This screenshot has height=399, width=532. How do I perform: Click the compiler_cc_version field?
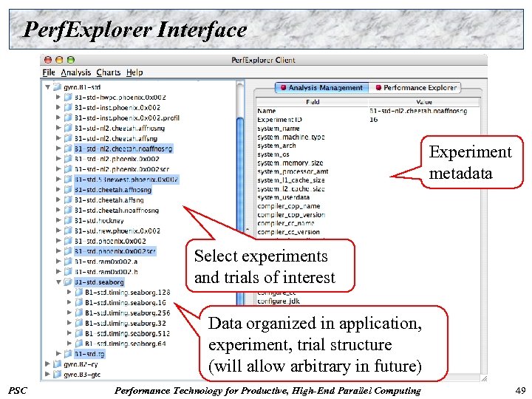(288, 232)
